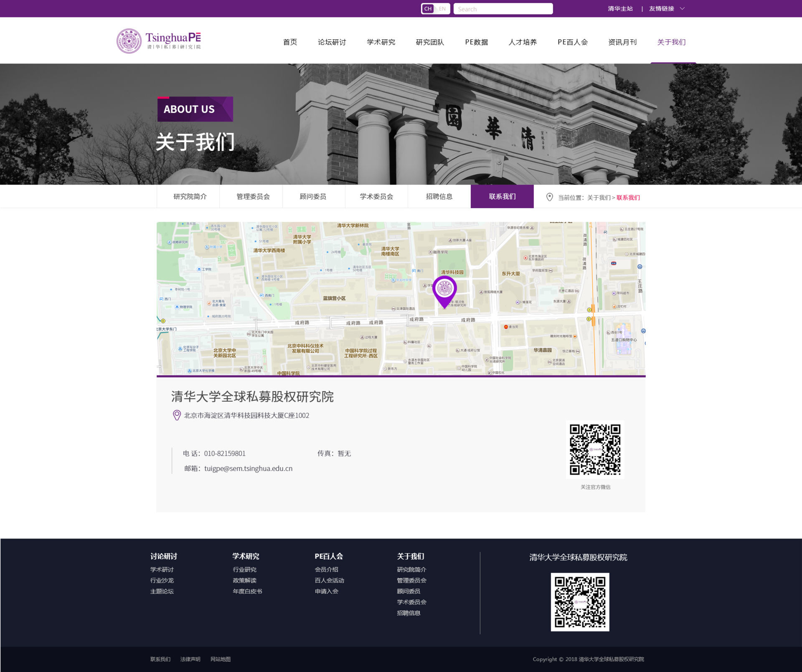Open bottom-bar link 法律声明
This screenshot has width=802, height=672.
pyautogui.click(x=190, y=659)
